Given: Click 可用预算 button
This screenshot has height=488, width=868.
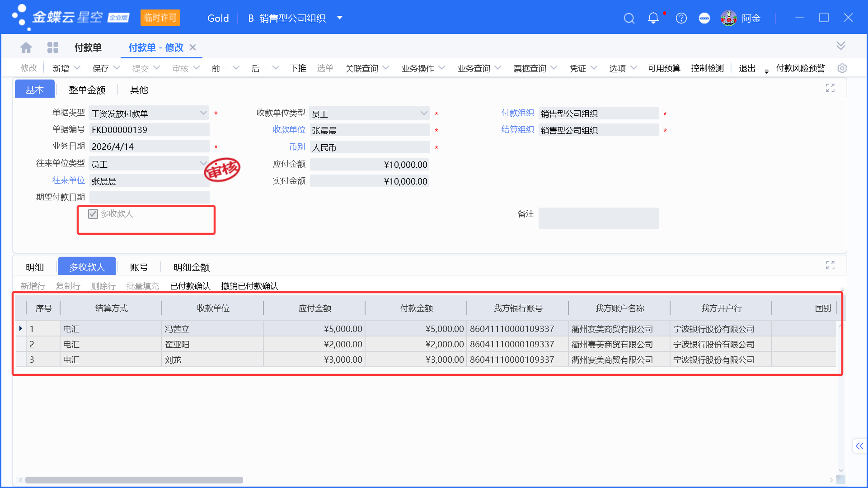Looking at the screenshot, I should (x=664, y=68).
